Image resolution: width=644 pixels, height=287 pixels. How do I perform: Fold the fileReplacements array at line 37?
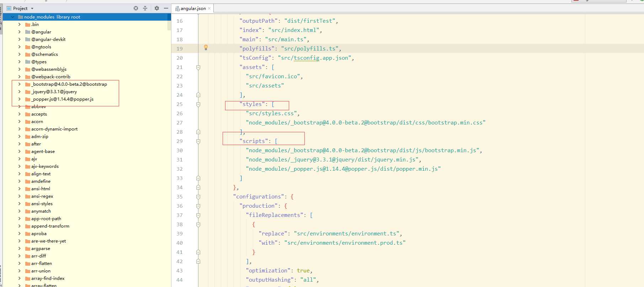coord(198,215)
